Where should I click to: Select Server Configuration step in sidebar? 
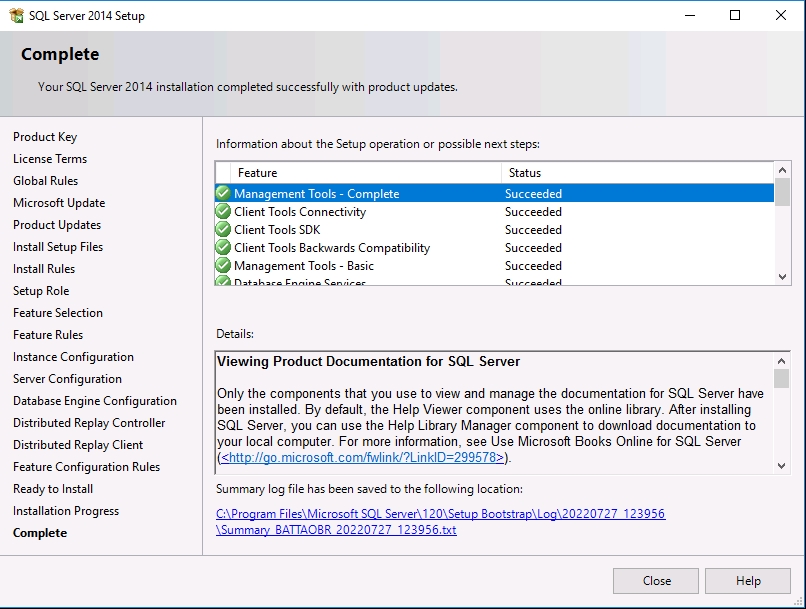tap(67, 379)
